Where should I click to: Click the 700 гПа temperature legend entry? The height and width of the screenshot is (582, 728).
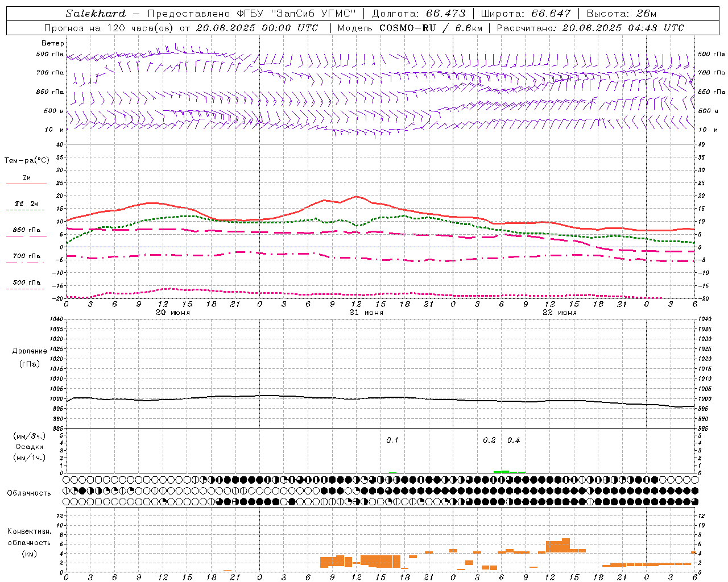point(26,256)
